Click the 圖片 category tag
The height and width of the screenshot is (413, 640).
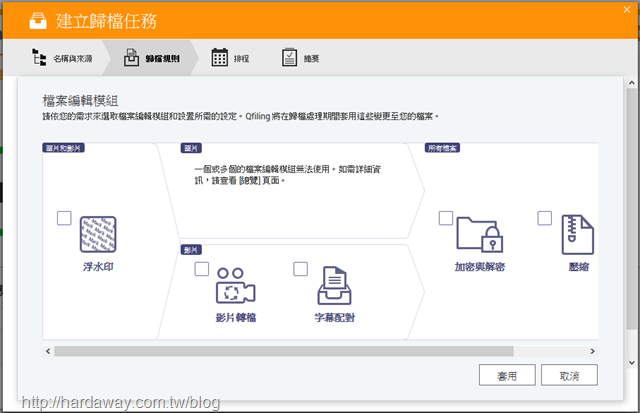point(191,148)
